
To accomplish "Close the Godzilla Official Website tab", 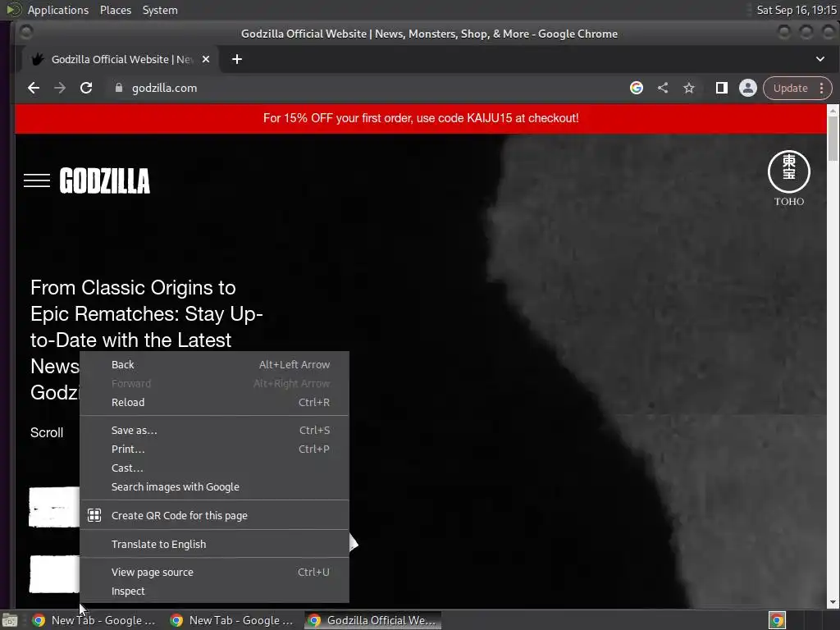I will tap(206, 59).
